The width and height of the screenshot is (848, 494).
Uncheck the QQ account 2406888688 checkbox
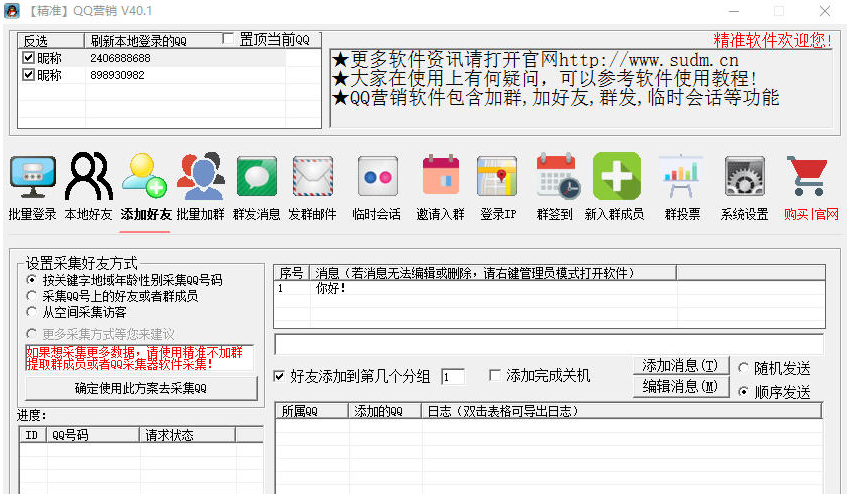click(x=29, y=57)
